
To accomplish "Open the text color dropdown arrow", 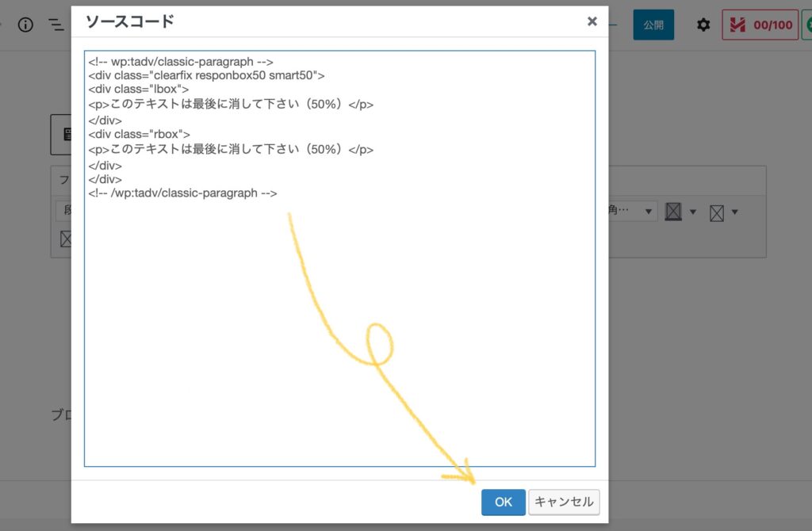I will tap(693, 212).
